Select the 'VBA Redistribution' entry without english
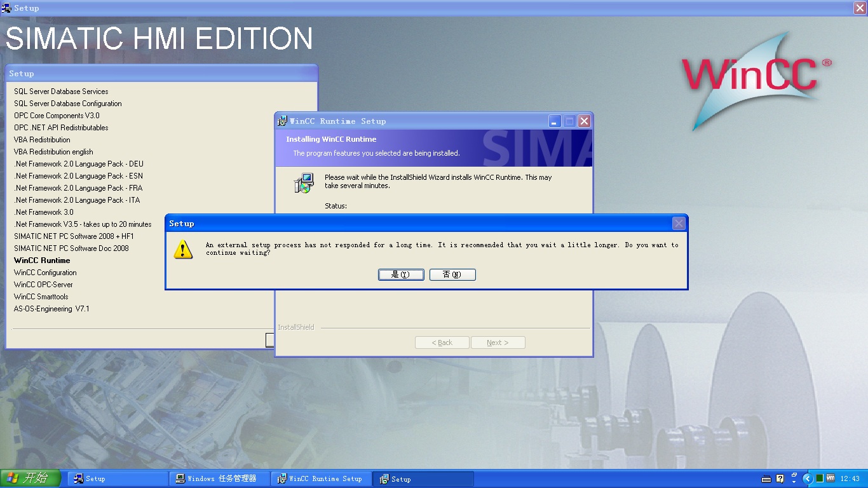Viewport: 868px width, 488px height. coord(42,140)
